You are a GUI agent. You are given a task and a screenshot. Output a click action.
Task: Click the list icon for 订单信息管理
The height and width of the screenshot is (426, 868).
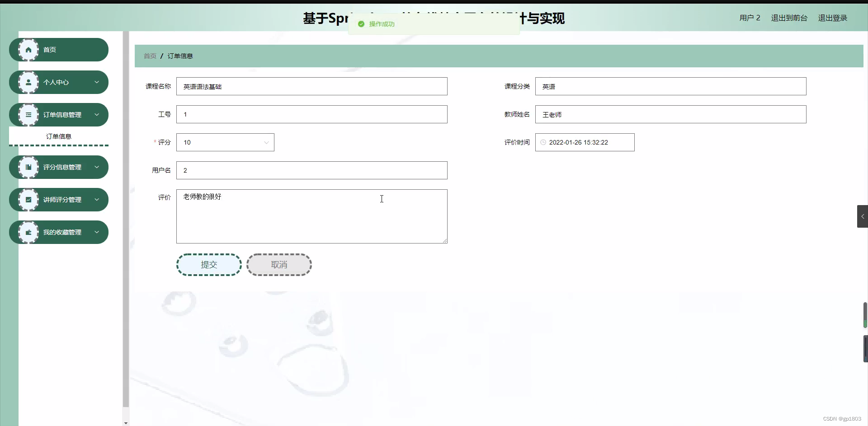(28, 115)
